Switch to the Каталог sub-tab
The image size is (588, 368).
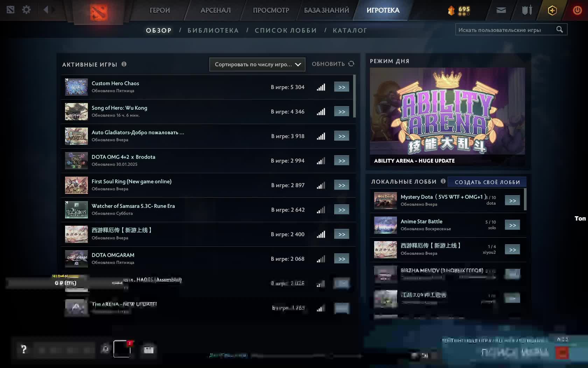tap(350, 30)
